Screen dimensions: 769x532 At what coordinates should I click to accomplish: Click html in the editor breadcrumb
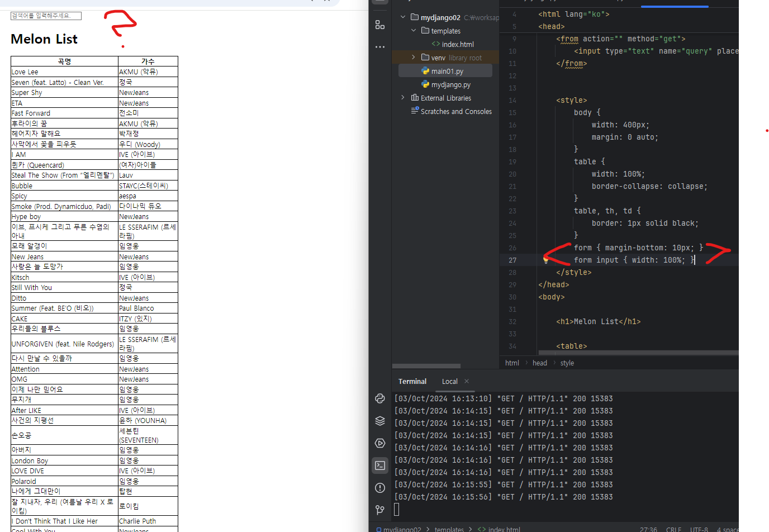point(512,363)
